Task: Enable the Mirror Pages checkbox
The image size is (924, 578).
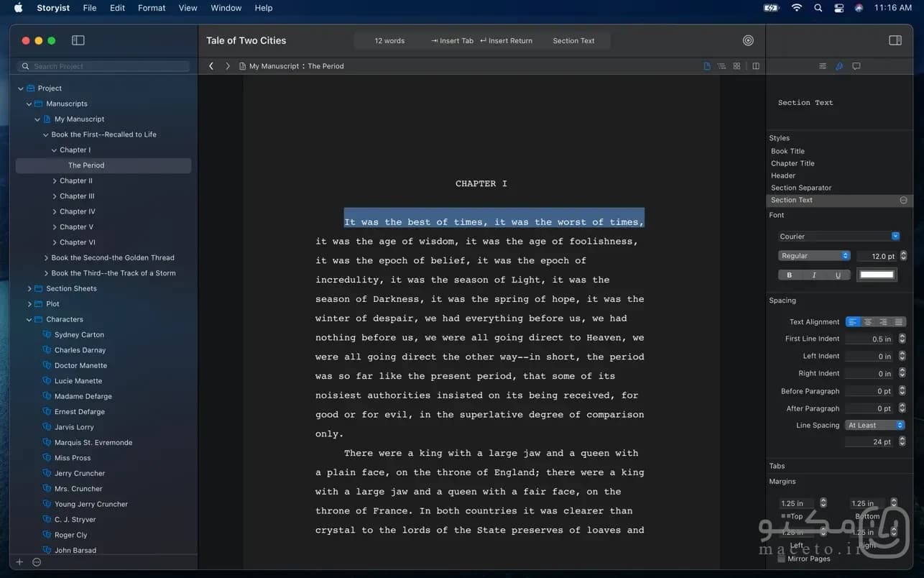Action: 782,559
